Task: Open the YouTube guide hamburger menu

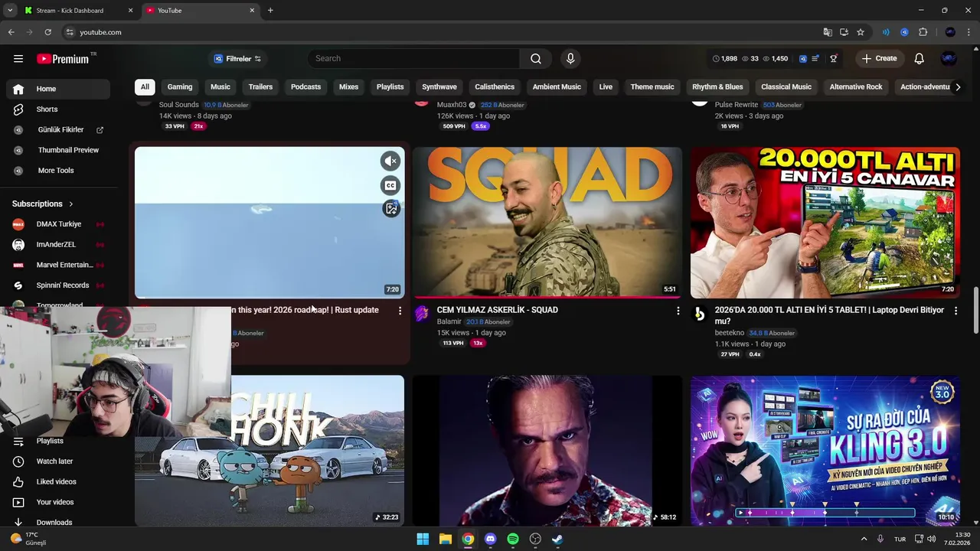Action: click(x=18, y=59)
